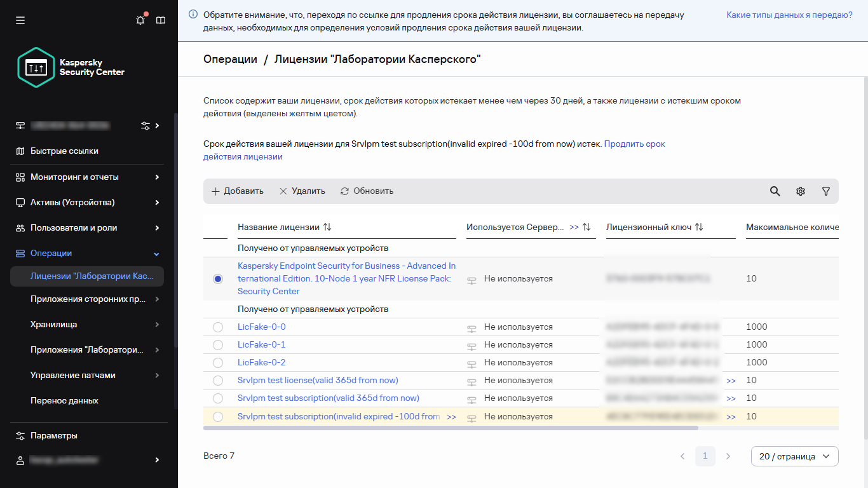Select the LicFake-0-2 license radio button
Screen dimensions: 868x488
(218, 363)
